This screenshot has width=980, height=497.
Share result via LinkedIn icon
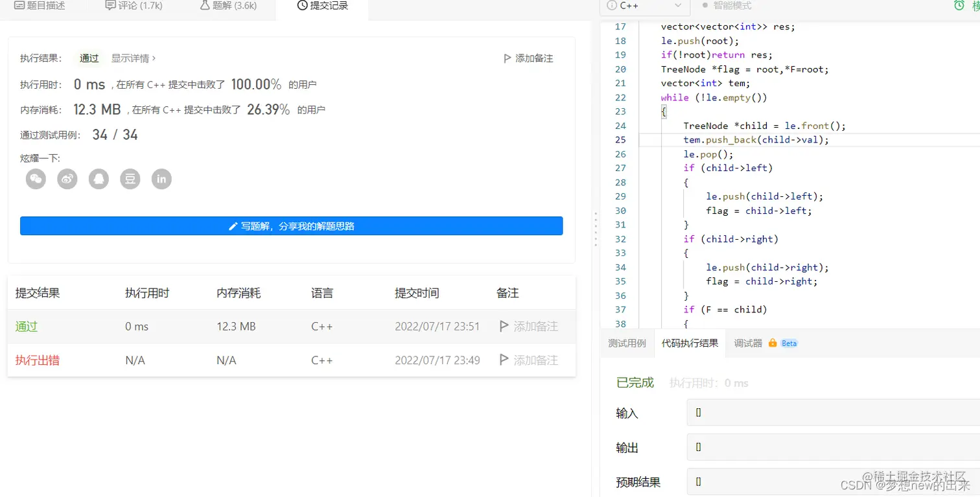point(161,179)
